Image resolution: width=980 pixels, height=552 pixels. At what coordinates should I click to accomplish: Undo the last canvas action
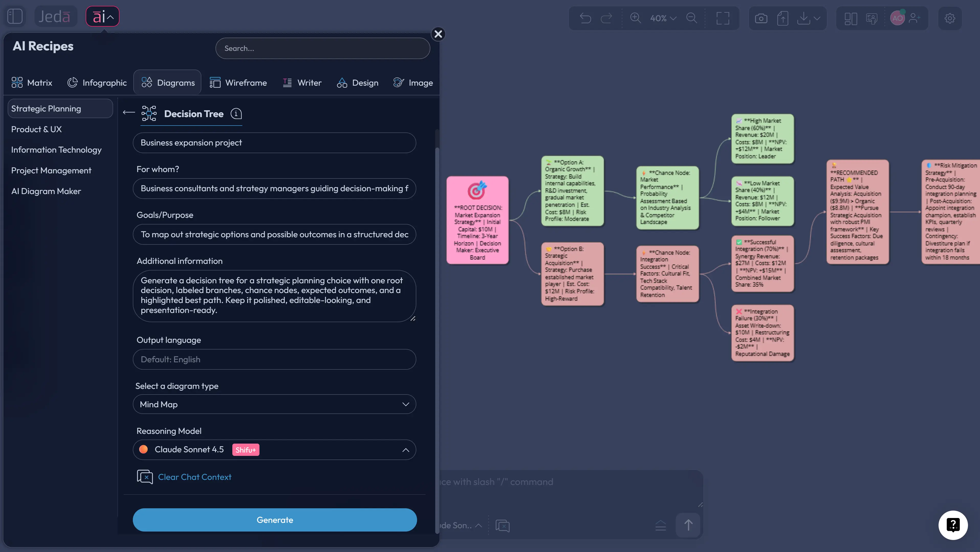coord(585,18)
